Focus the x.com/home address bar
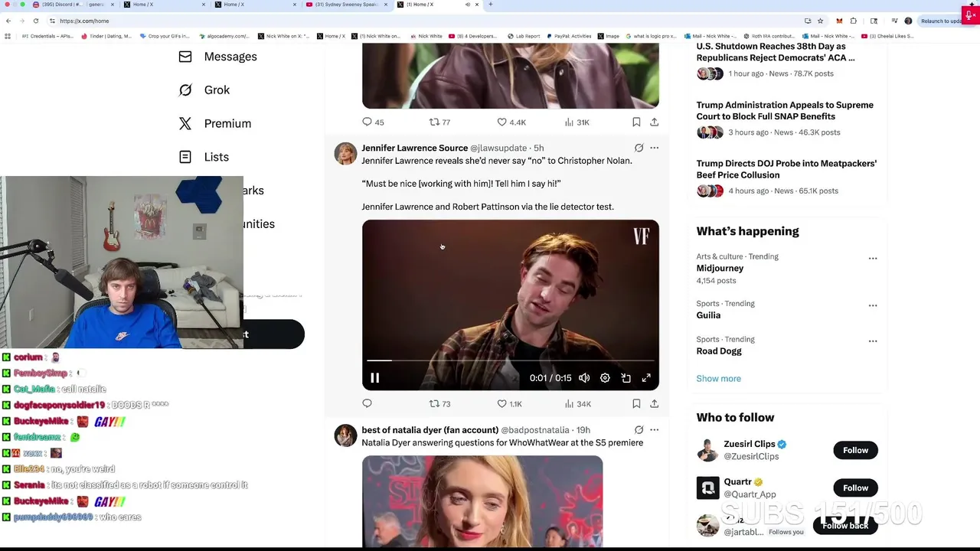 pyautogui.click(x=421, y=21)
